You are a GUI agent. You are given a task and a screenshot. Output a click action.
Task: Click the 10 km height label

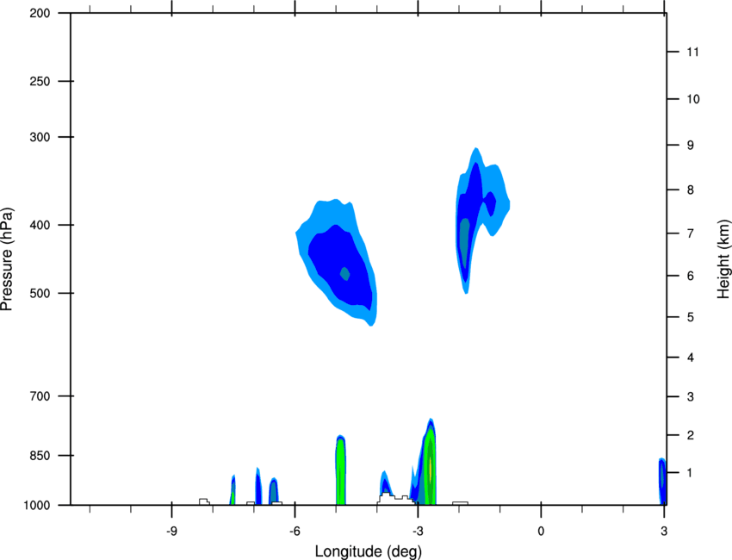click(693, 99)
